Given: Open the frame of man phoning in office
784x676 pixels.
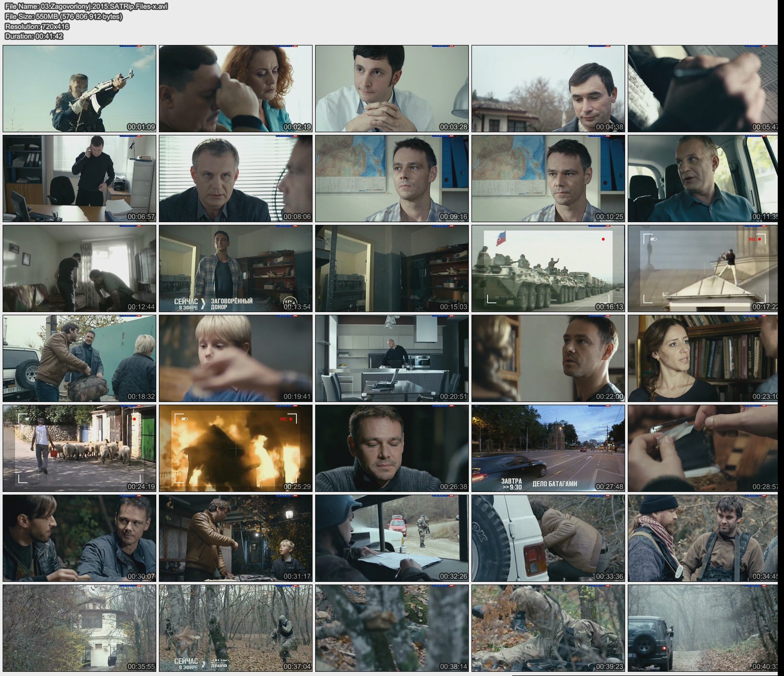Looking at the screenshot, I should [79, 178].
